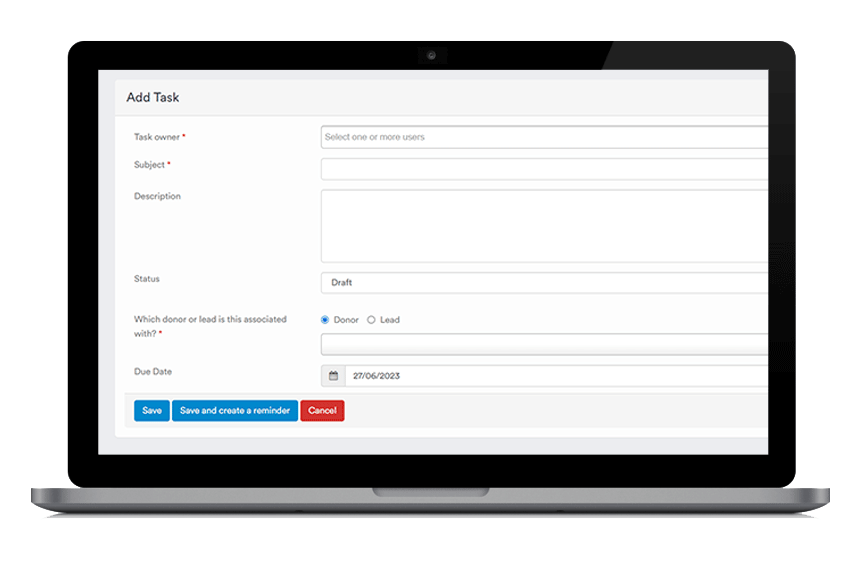Click Save and create a reminder
Image resolution: width=860 pixels, height=569 pixels.
(235, 410)
